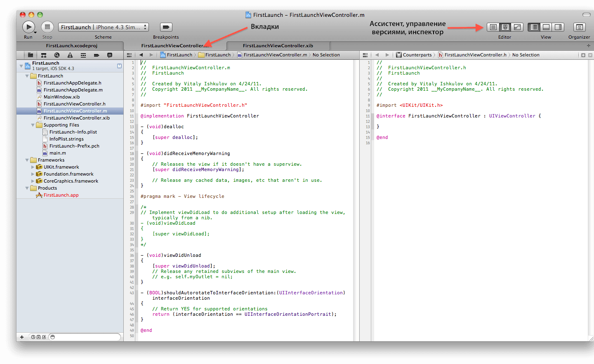Toggle the Utilities pane view button

(x=558, y=27)
